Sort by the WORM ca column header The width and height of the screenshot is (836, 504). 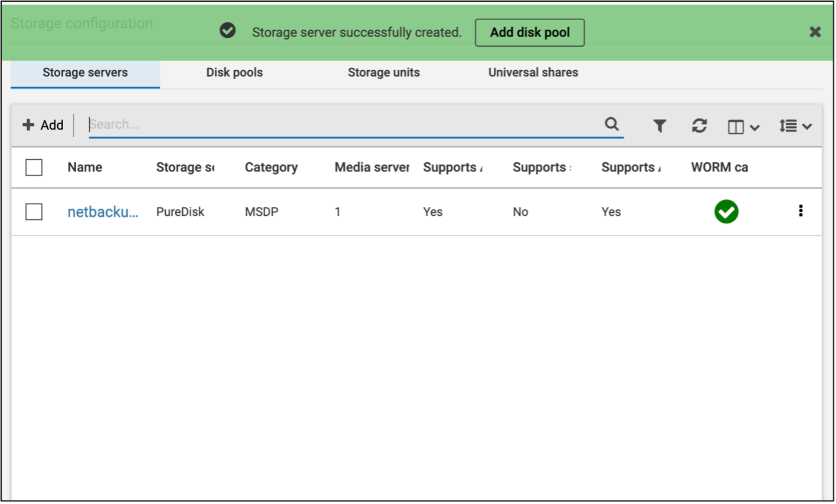pyautogui.click(x=720, y=167)
